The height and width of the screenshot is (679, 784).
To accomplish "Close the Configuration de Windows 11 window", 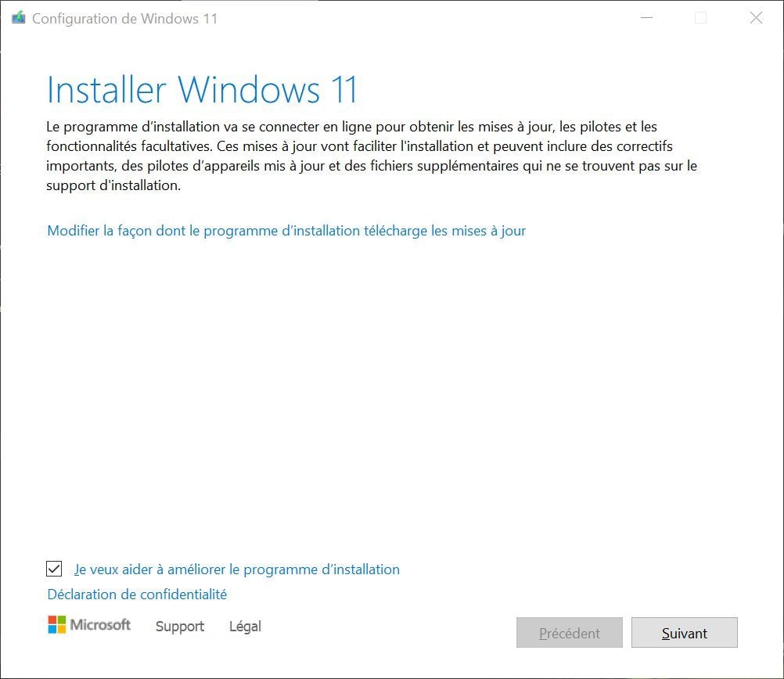I will coord(756,18).
